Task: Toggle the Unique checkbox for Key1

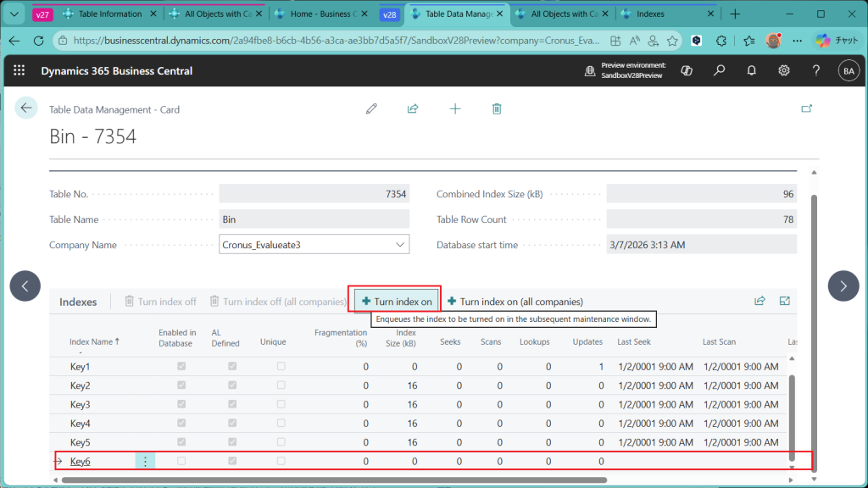Action: (281, 367)
